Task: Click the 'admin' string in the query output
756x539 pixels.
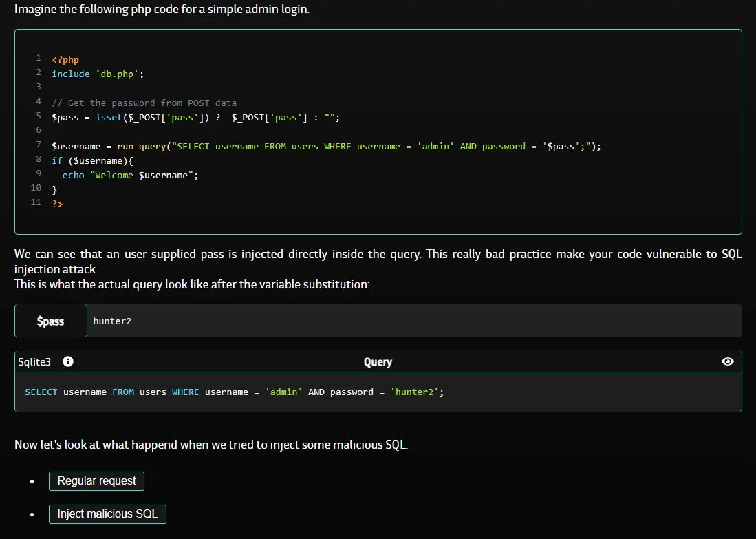Action: (x=283, y=392)
